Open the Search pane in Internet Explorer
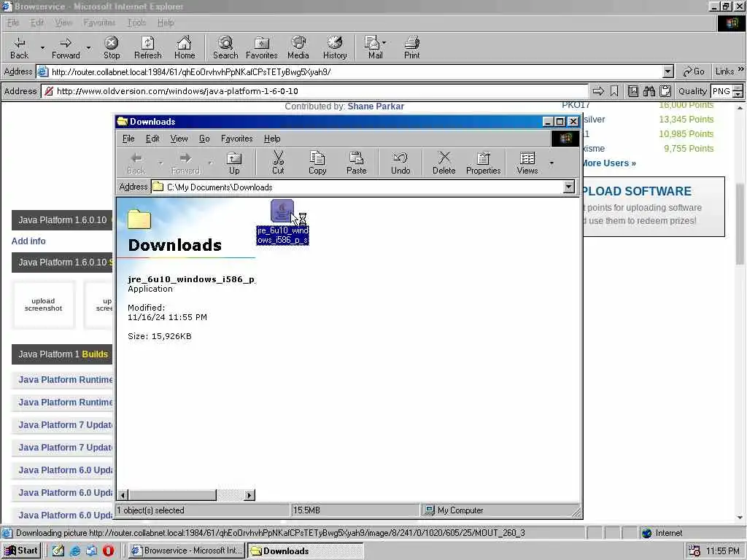The height and width of the screenshot is (560, 747). point(225,47)
